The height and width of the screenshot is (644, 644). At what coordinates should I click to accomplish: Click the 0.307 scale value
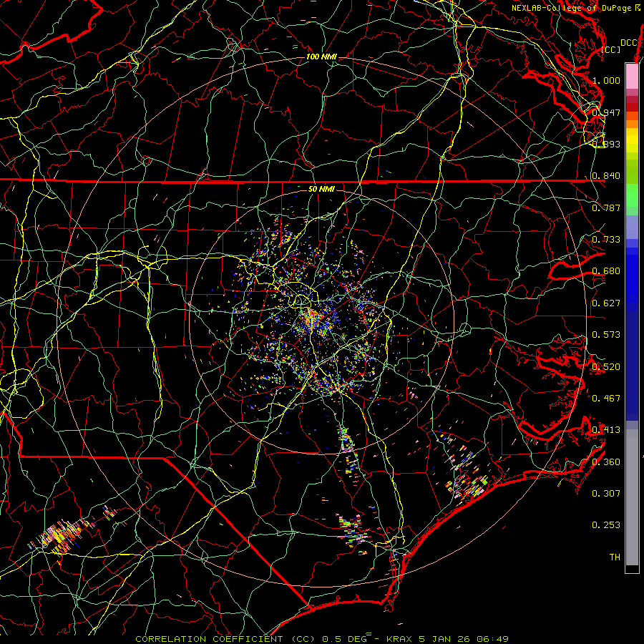pyautogui.click(x=606, y=494)
